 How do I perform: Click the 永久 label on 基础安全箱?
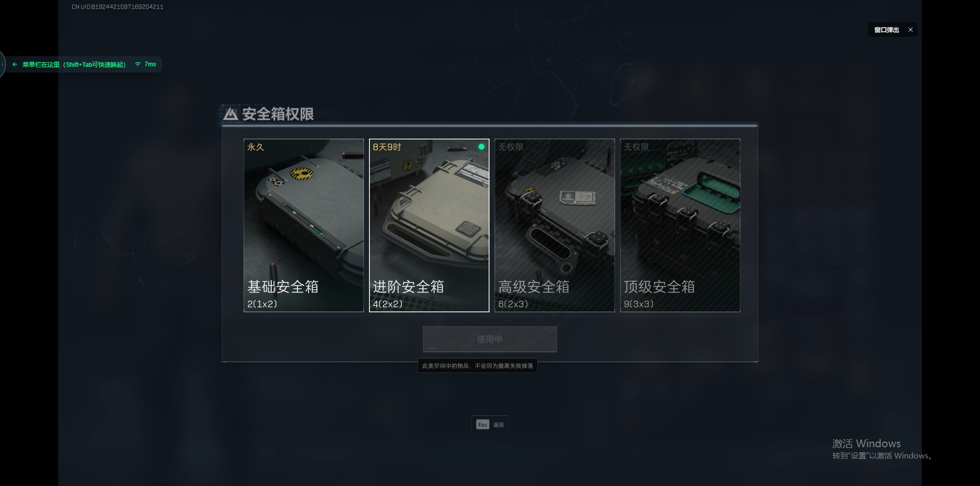(256, 147)
